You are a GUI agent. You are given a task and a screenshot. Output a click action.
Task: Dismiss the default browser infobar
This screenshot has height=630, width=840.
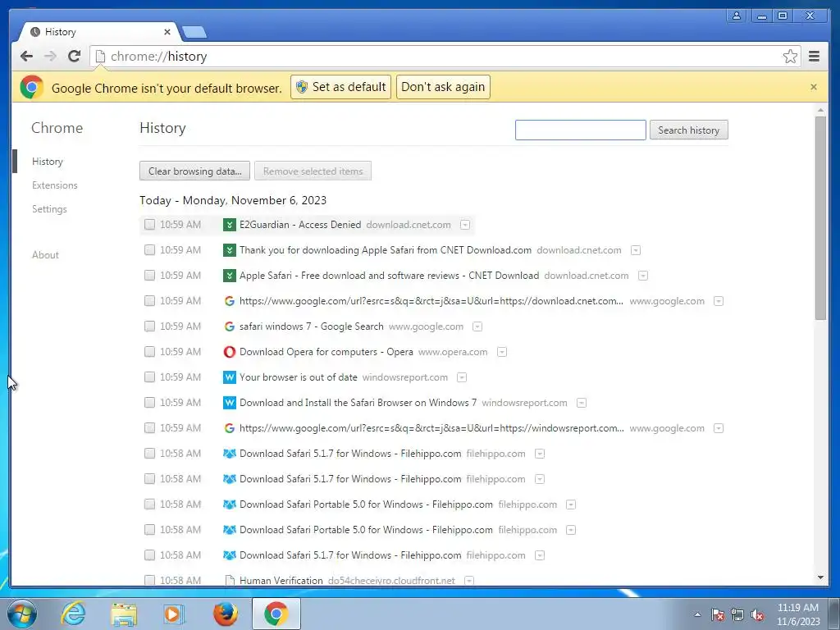(x=813, y=87)
